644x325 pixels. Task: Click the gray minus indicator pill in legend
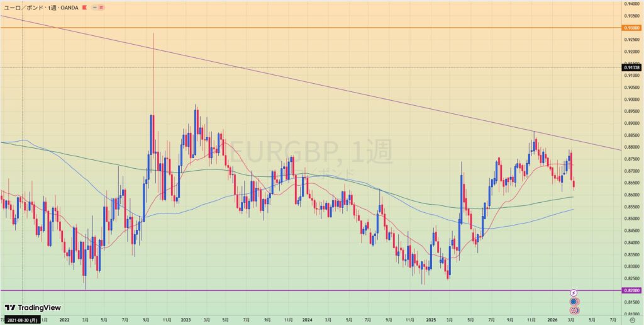coord(94,6)
